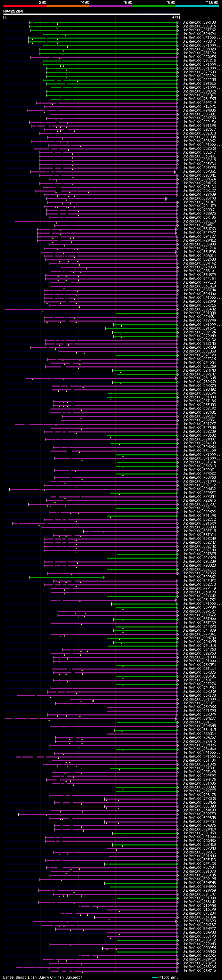
Task: Select the UniRef100_B9GEV4 label
Action: (x=199, y=394)
